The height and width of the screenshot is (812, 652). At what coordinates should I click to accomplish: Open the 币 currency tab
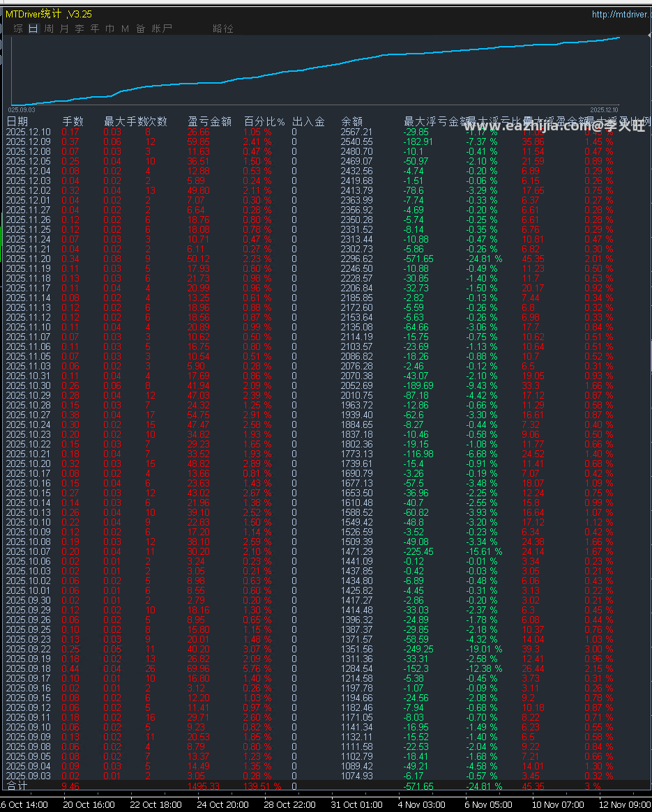(x=110, y=29)
